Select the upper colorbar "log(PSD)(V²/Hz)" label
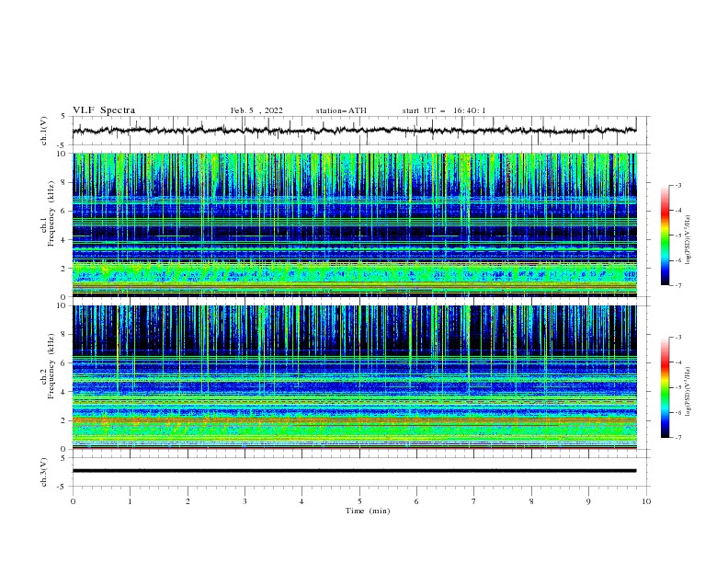The width and height of the screenshot is (728, 563). [688, 240]
